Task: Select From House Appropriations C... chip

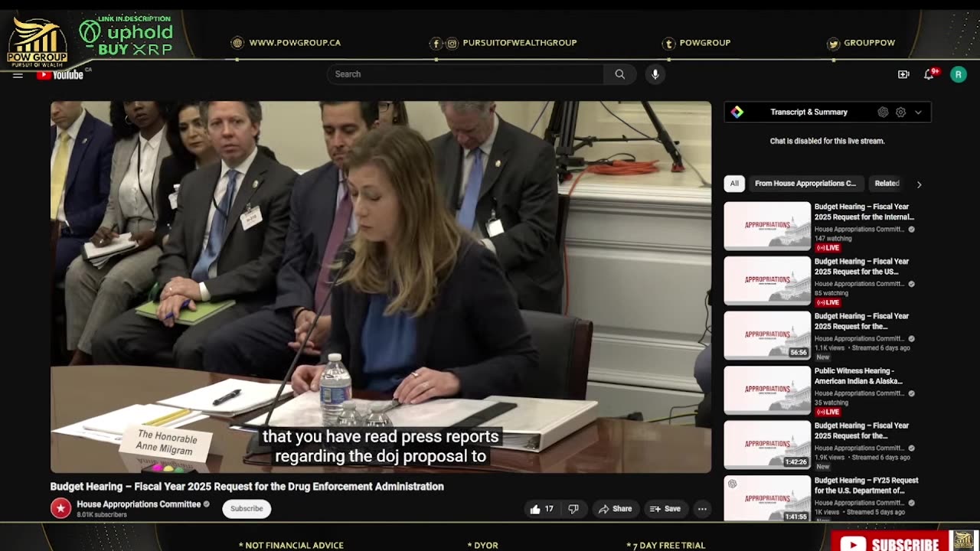Action: (805, 184)
